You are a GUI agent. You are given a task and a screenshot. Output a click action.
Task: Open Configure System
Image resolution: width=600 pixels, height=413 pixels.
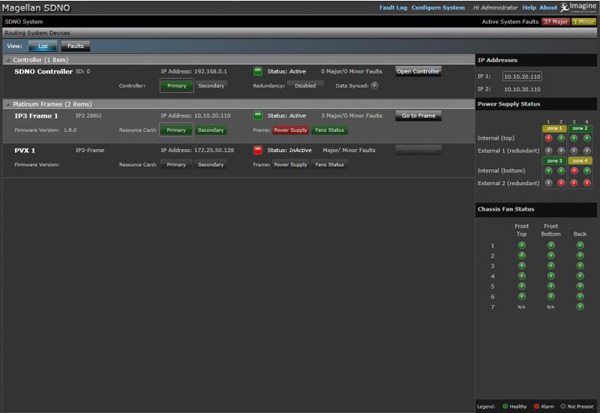click(x=438, y=8)
